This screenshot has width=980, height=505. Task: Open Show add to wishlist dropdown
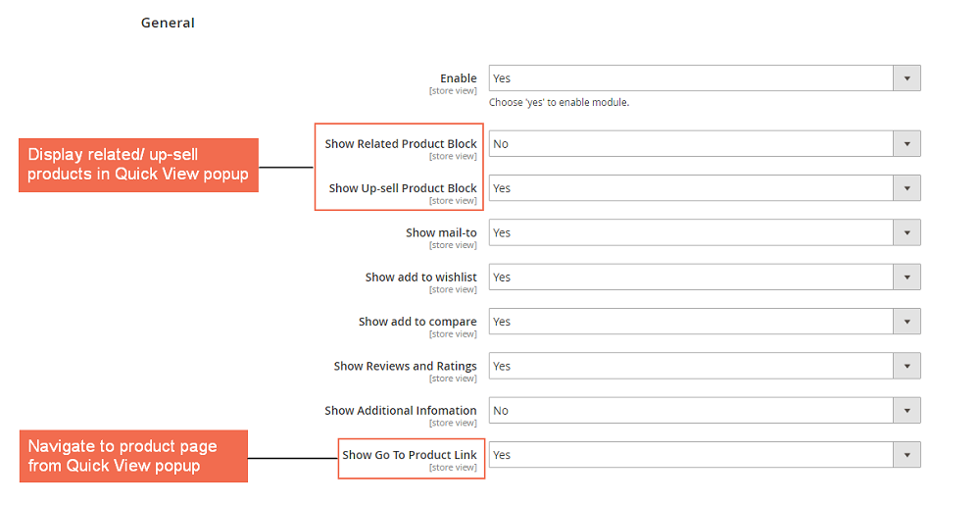tap(691, 278)
